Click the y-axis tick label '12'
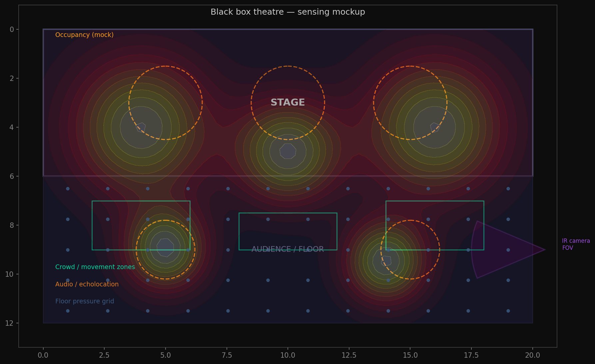Image resolution: width=595 pixels, height=364 pixels. tap(10, 323)
